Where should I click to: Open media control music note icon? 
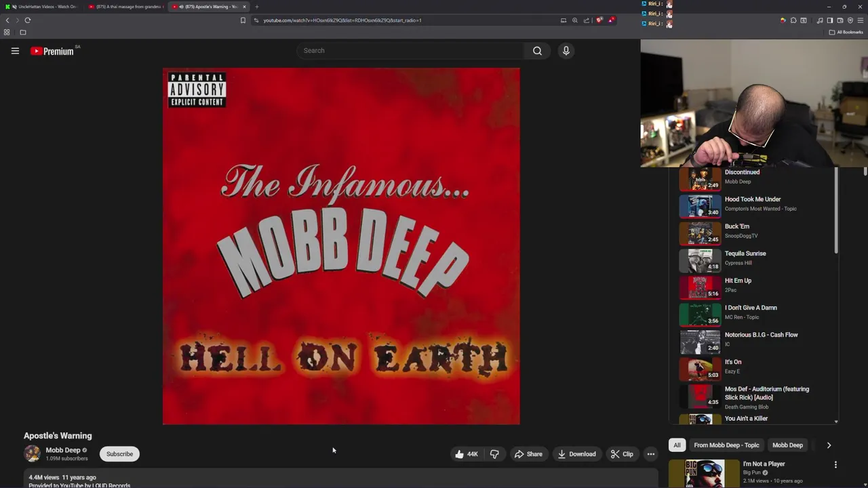click(x=820, y=20)
